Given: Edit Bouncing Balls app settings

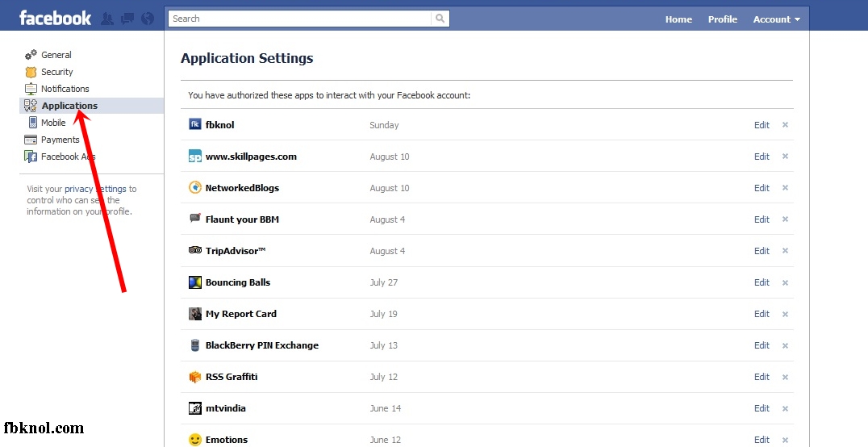Looking at the screenshot, I should click(x=762, y=282).
